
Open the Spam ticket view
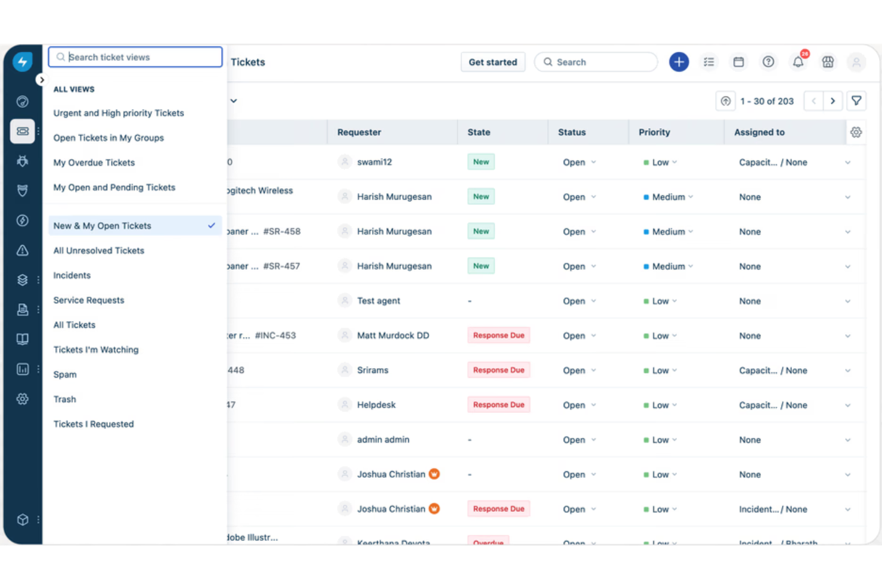click(64, 374)
